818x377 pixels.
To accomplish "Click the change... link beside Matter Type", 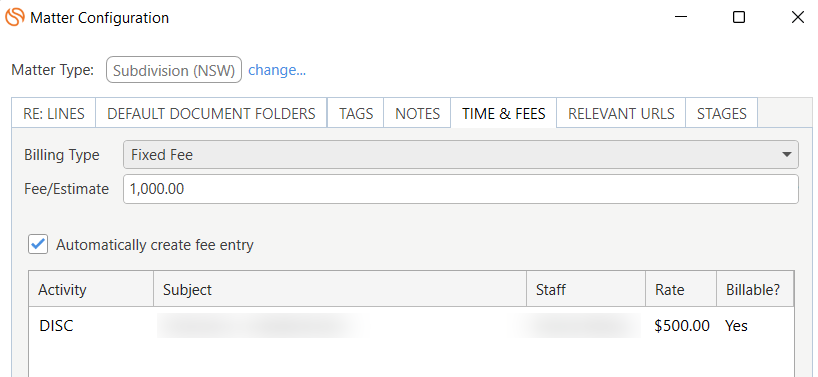I will tap(277, 70).
